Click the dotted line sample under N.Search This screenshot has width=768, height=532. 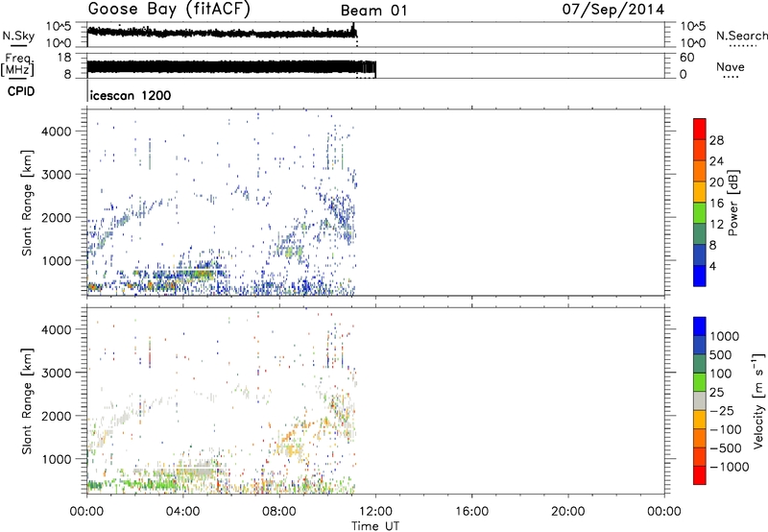click(742, 46)
